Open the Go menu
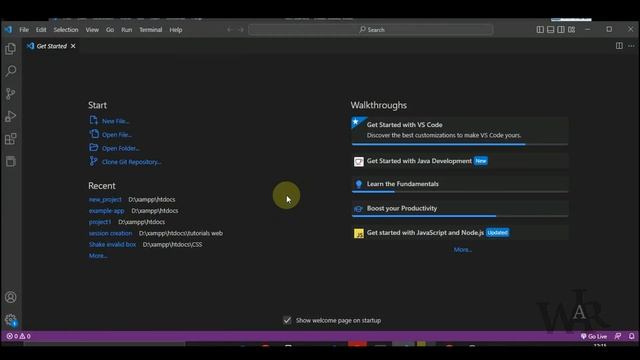 pos(110,30)
